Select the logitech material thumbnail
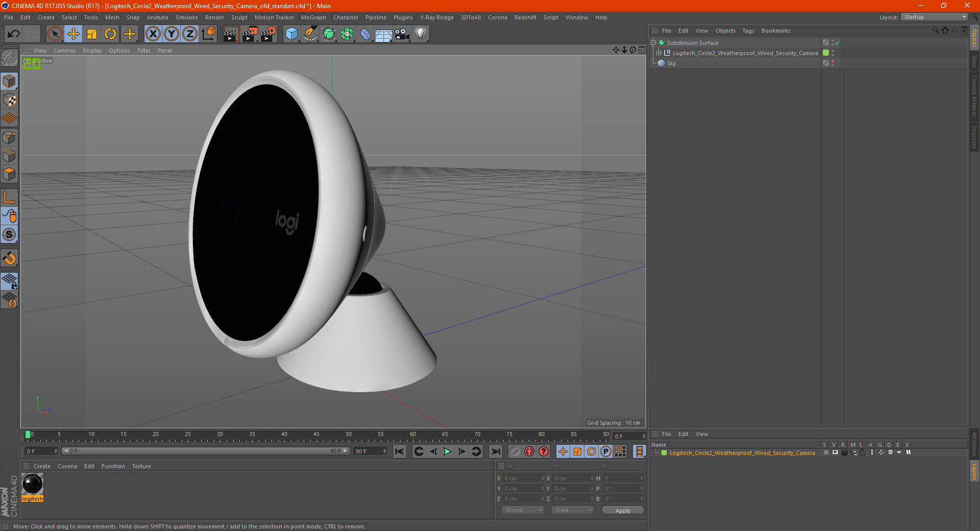Viewport: 980px width, 531px height. point(32,484)
